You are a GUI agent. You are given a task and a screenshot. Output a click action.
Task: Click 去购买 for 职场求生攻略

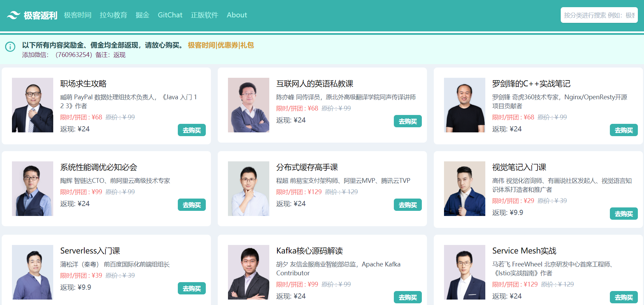point(191,130)
